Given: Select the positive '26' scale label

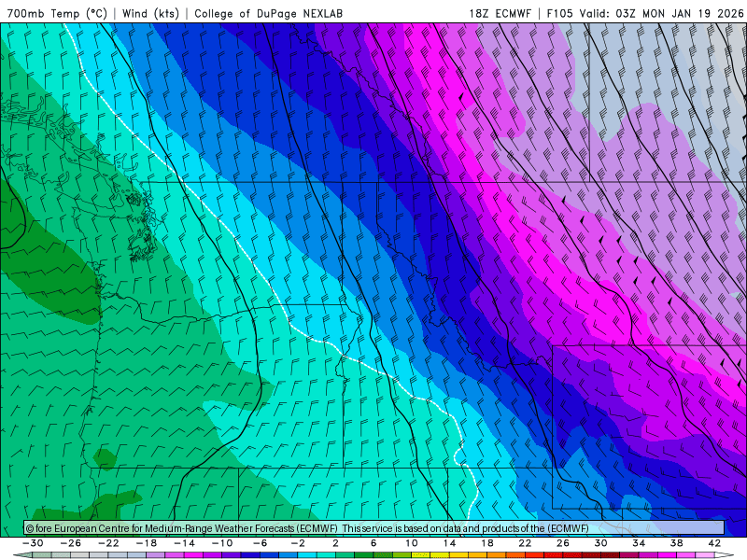Looking at the screenshot, I should point(563,543).
